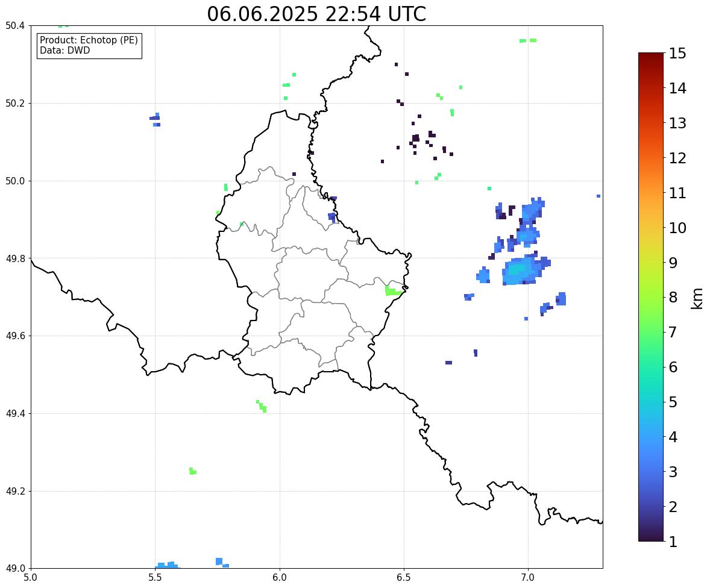Image resolution: width=710 pixels, height=588 pixels.
Task: Click the latitude tick label 49.6
Action: 15,336
